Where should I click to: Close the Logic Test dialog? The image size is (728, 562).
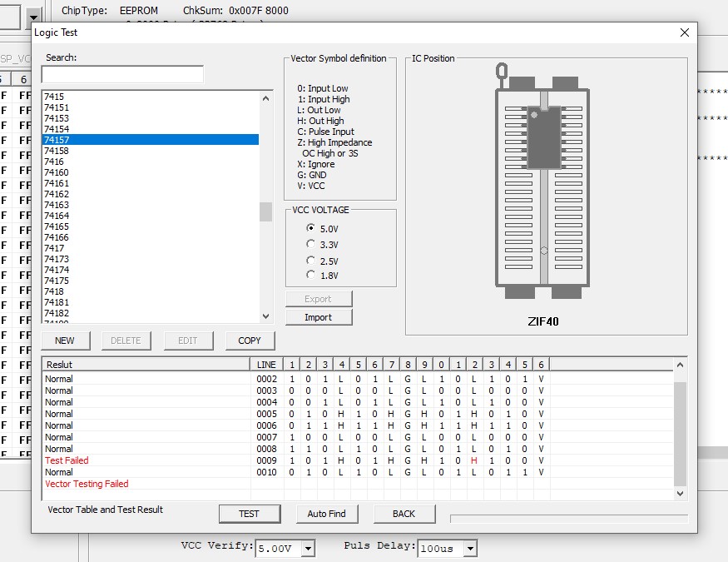tap(685, 32)
